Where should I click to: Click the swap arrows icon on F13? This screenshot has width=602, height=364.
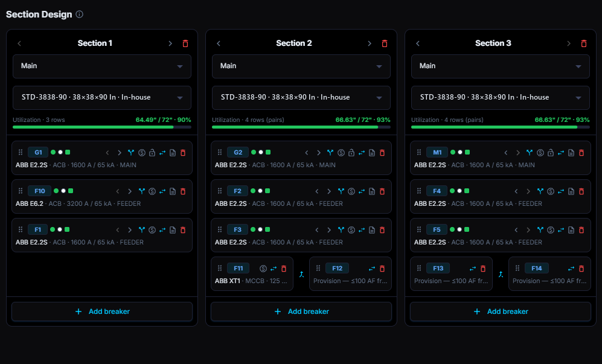click(473, 269)
